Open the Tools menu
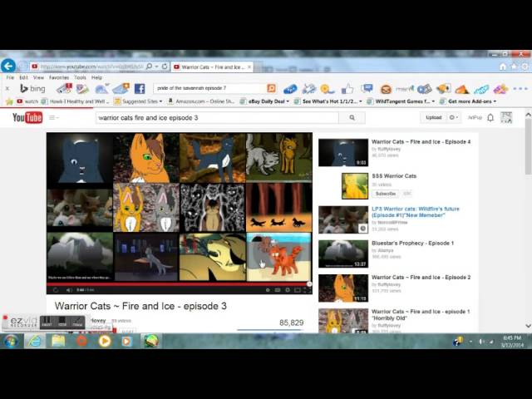The width and height of the screenshot is (532, 399). (80, 77)
